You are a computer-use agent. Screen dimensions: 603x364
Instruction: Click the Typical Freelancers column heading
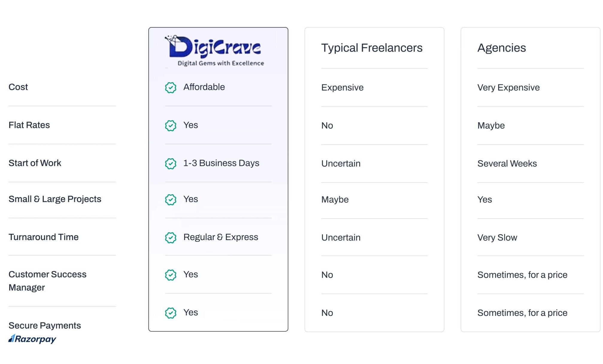coord(372,48)
